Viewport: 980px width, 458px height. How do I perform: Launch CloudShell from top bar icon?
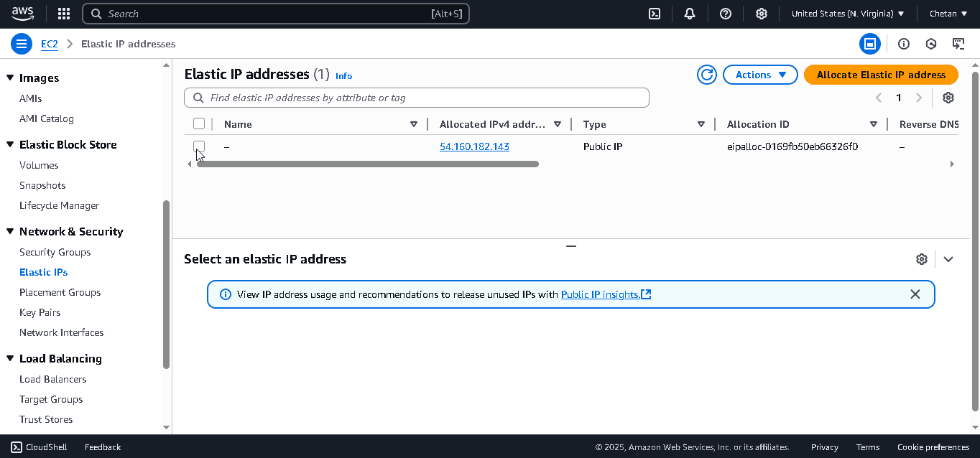(655, 14)
